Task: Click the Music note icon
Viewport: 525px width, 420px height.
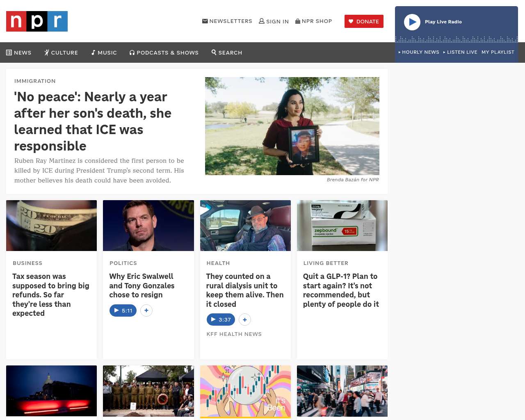Action: 94,52
